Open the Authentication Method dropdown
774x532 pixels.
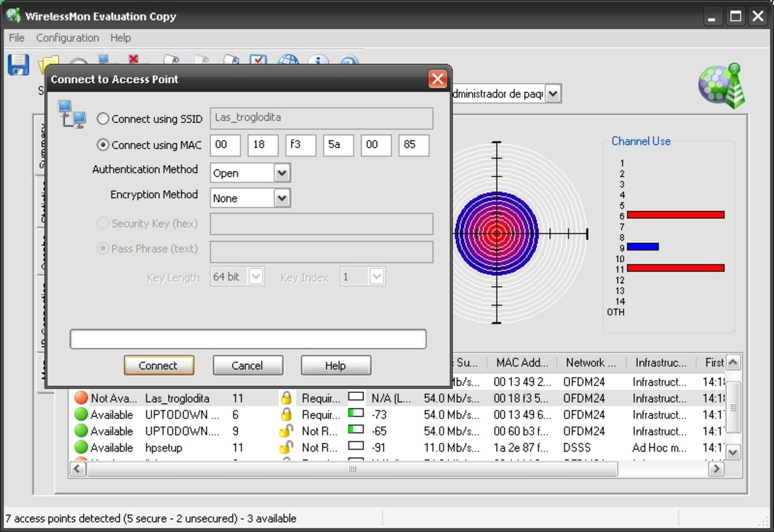click(x=282, y=173)
